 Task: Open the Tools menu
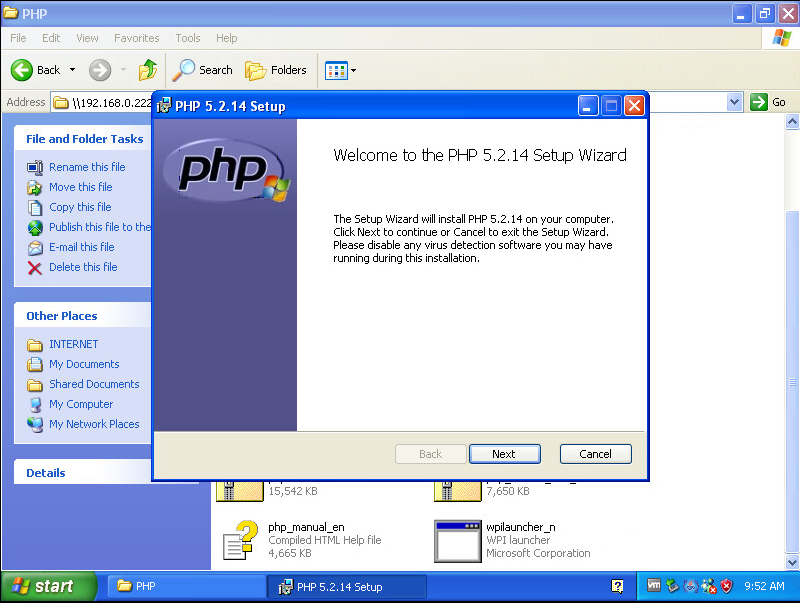click(x=188, y=38)
